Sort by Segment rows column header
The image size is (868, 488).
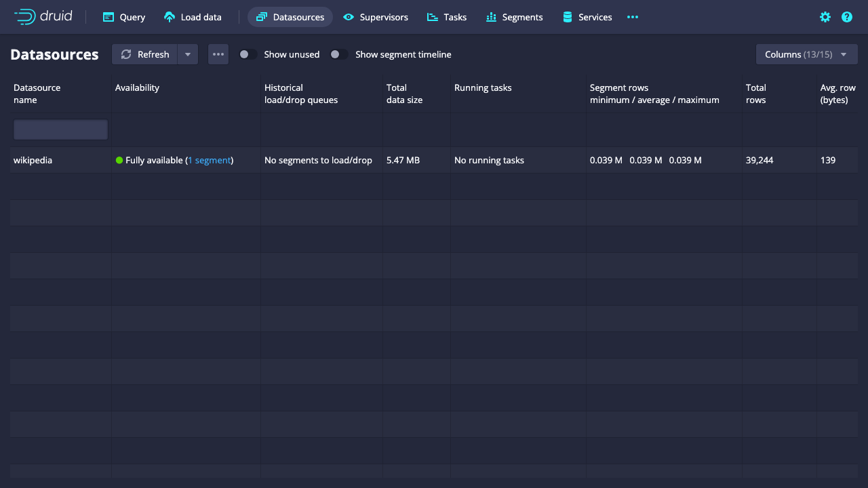[664, 94]
